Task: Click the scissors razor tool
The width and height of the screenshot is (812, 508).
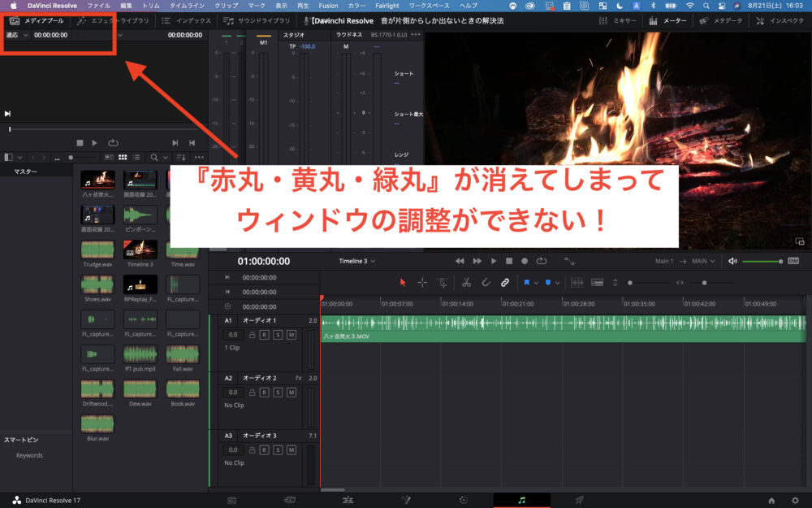Action: tap(466, 283)
